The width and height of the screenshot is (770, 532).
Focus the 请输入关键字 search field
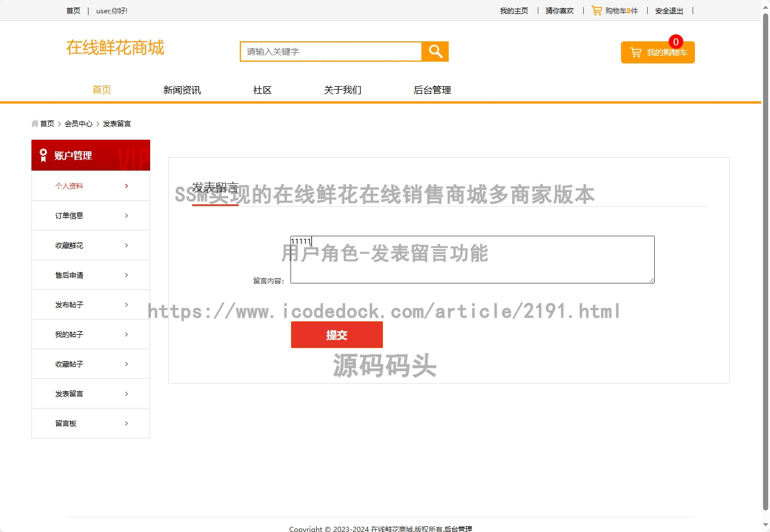pos(331,51)
